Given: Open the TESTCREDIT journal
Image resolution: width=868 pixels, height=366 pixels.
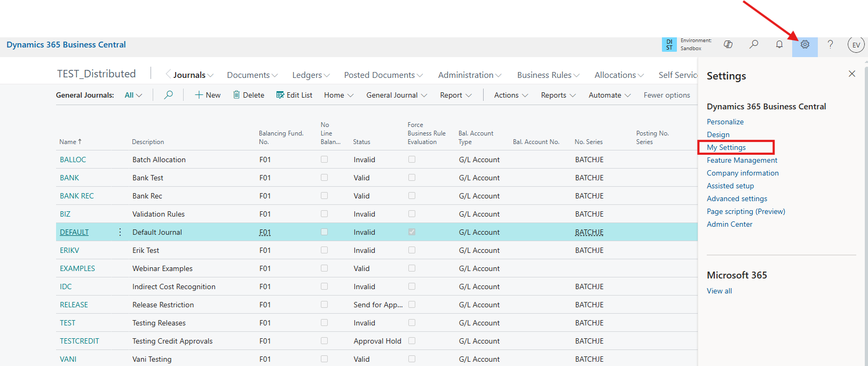Looking at the screenshot, I should (x=80, y=341).
